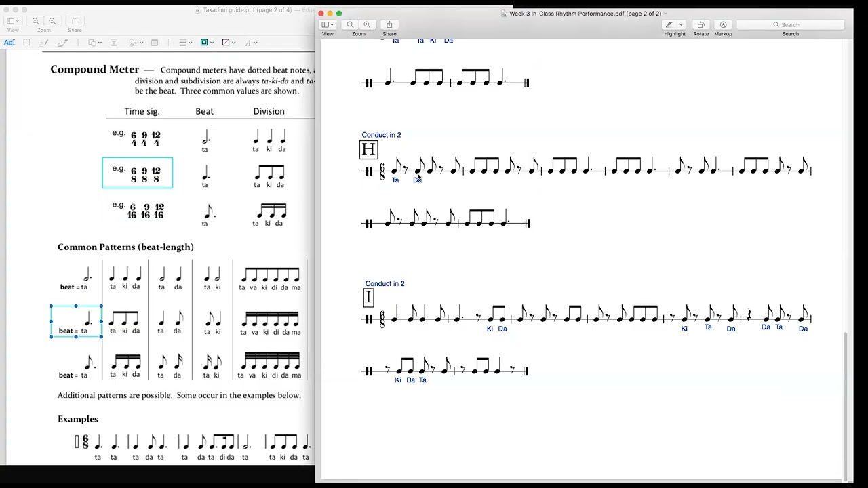Click the 'Conduct in 2' label above exercise I
Viewport: 868px width, 488px height.
(384, 283)
